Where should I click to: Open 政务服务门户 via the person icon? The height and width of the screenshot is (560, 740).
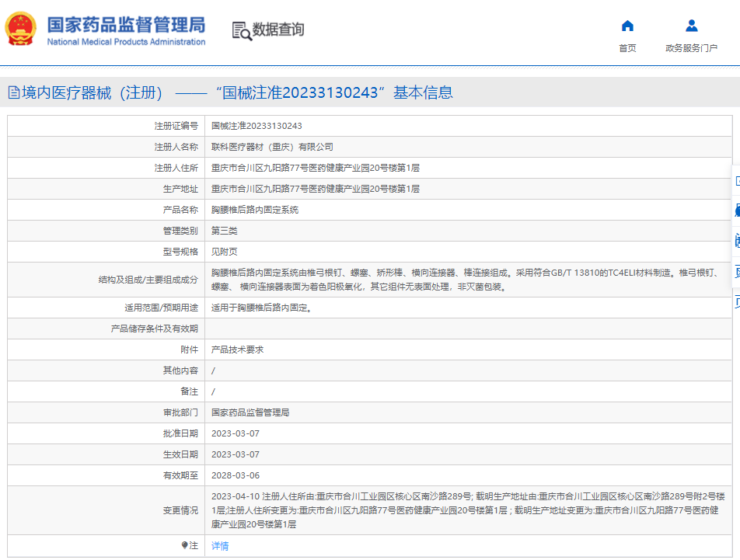tap(691, 26)
